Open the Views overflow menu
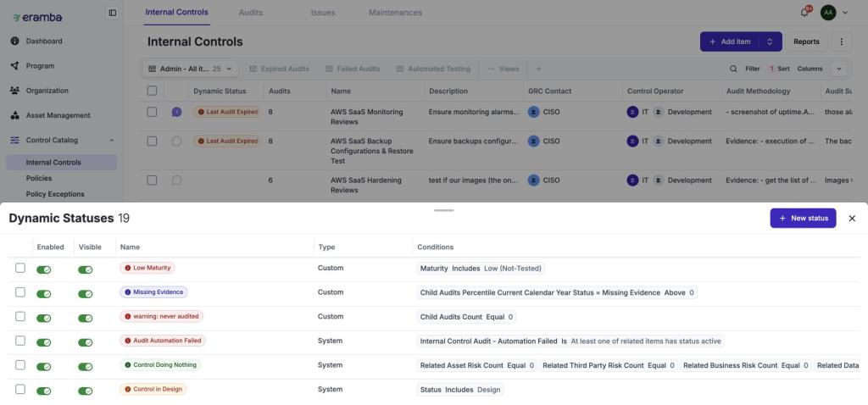 pos(504,69)
